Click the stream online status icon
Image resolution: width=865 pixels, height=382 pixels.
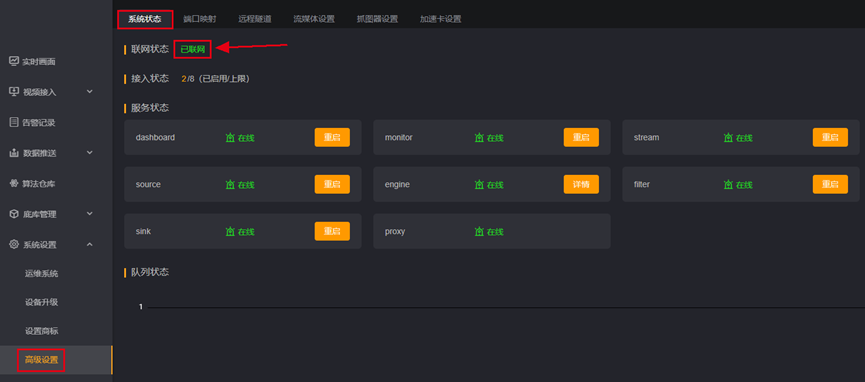728,137
